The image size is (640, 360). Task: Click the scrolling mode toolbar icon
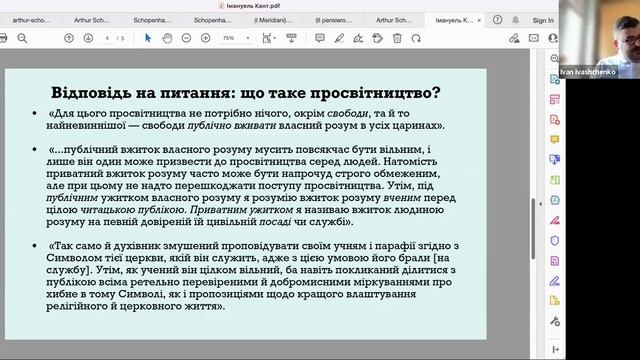[291, 38]
